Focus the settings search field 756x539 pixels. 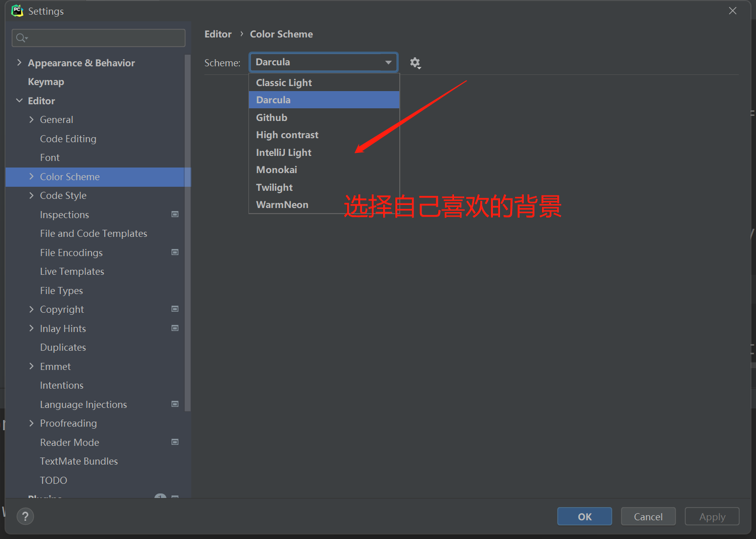[99, 38]
